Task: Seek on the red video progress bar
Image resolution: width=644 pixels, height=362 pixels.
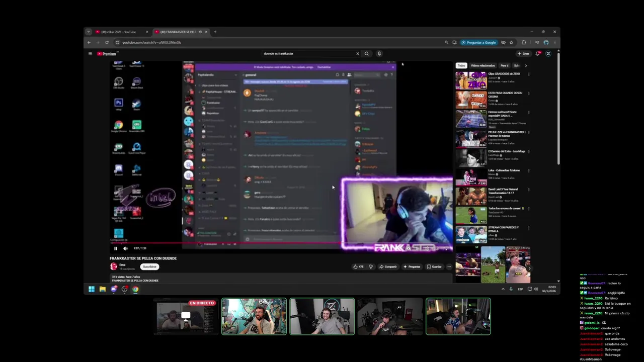Action: coord(281,243)
